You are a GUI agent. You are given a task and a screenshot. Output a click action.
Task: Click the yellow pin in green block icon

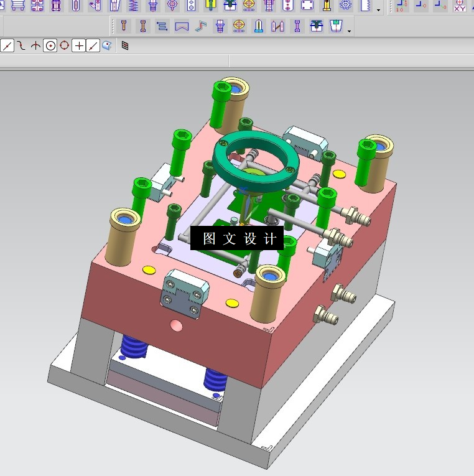pos(210,6)
